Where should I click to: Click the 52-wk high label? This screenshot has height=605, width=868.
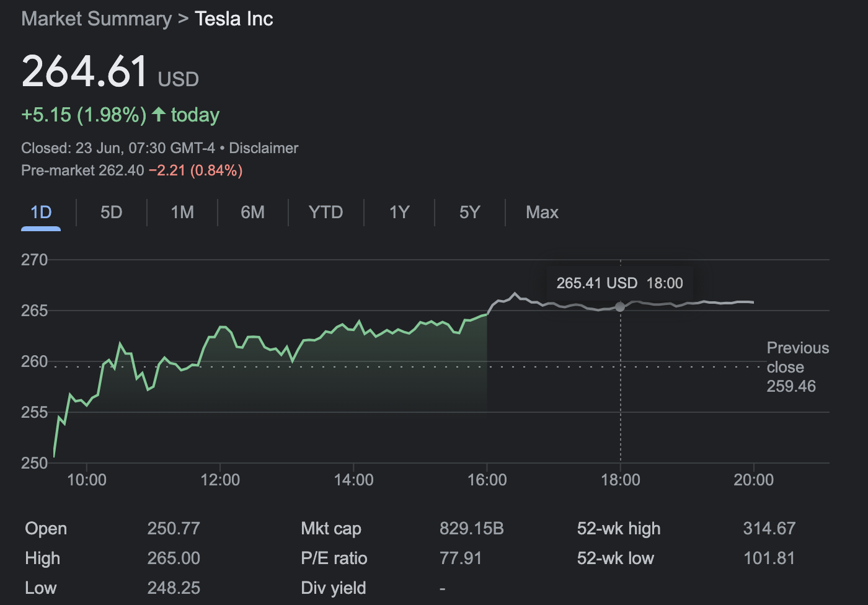click(x=619, y=529)
